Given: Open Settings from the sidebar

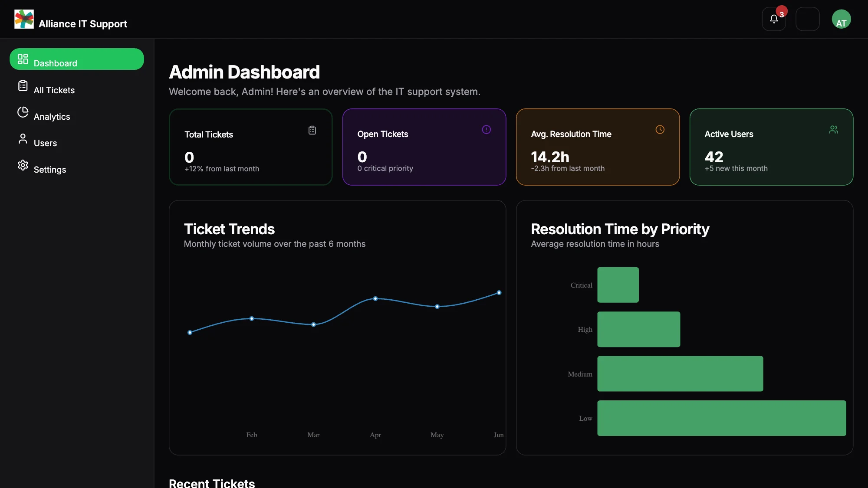Looking at the screenshot, I should [x=77, y=165].
